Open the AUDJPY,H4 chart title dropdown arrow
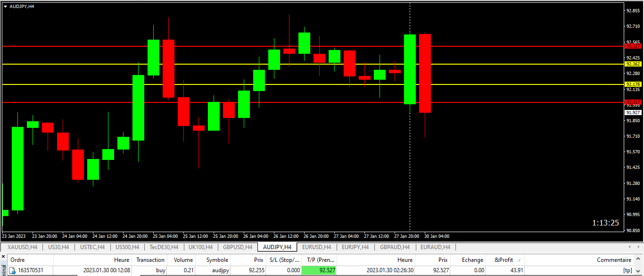The image size is (644, 276). point(5,7)
